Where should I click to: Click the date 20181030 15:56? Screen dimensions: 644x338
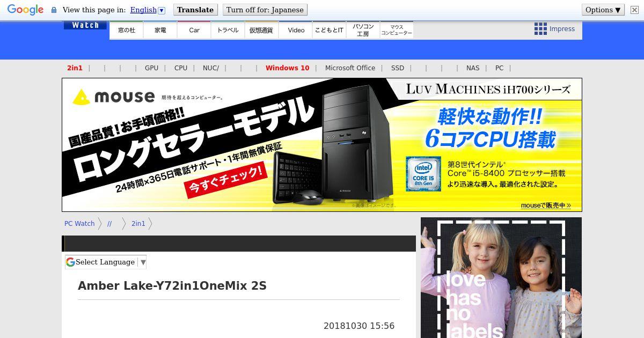(359, 326)
